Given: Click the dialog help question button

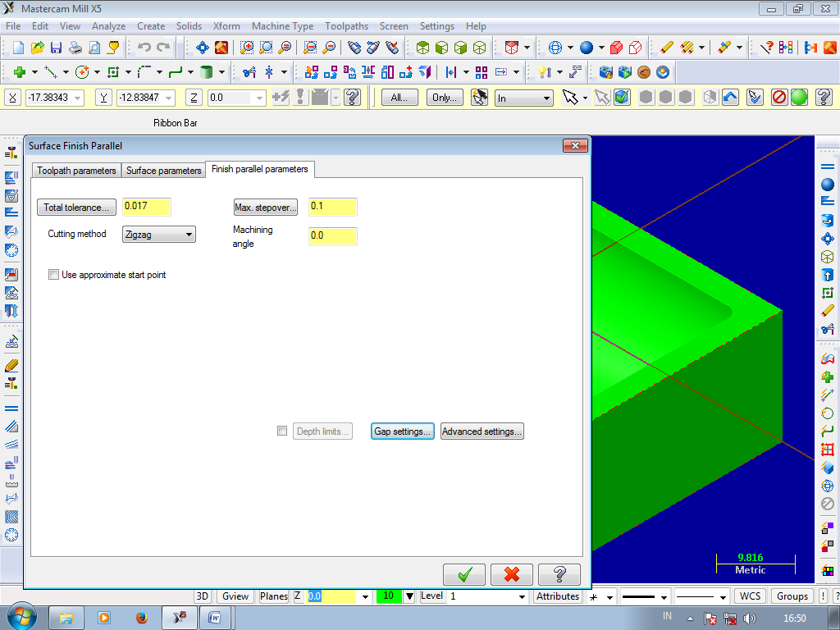Looking at the screenshot, I should [x=559, y=575].
